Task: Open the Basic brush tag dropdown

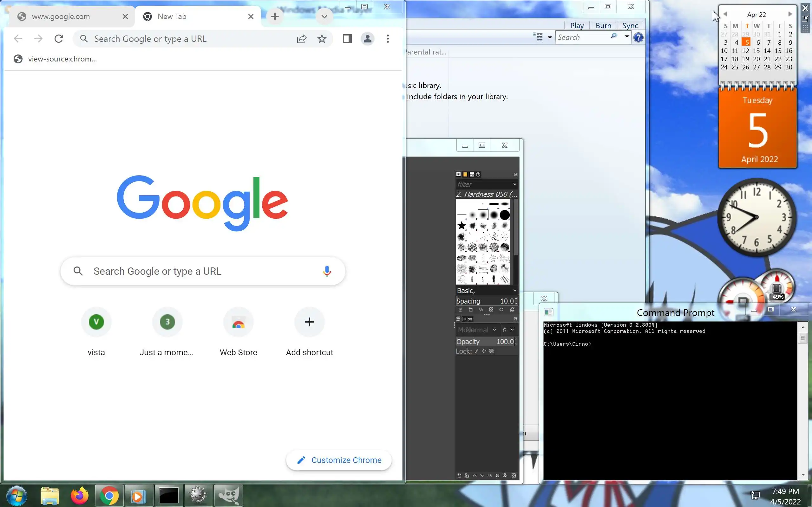Action: 514,291
